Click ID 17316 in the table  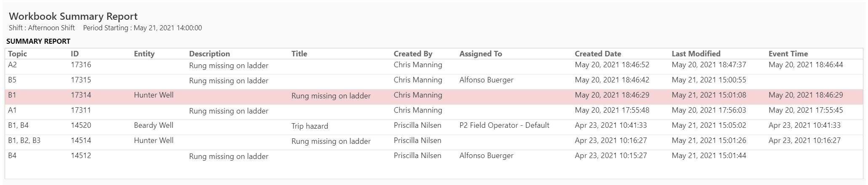(x=81, y=65)
